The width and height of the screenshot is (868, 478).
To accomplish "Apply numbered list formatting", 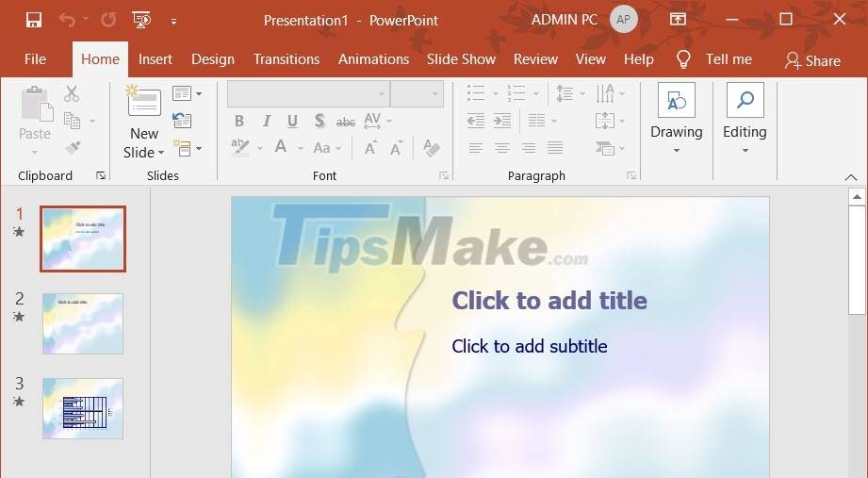I will pos(517,93).
